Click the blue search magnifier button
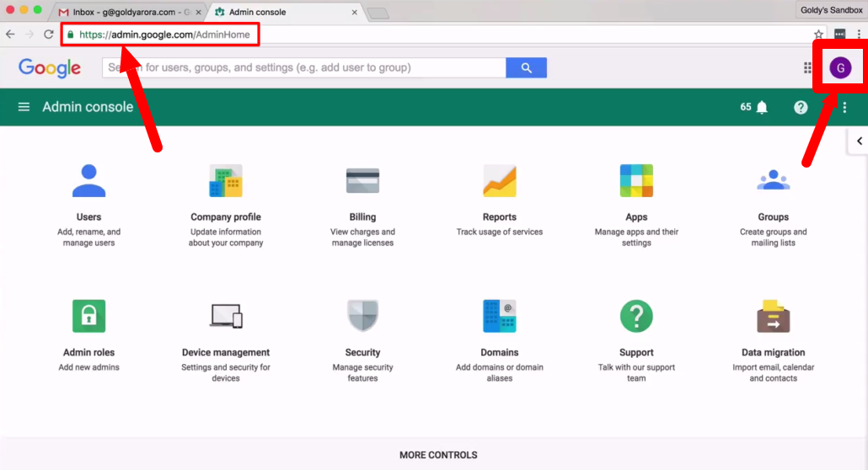 point(527,67)
